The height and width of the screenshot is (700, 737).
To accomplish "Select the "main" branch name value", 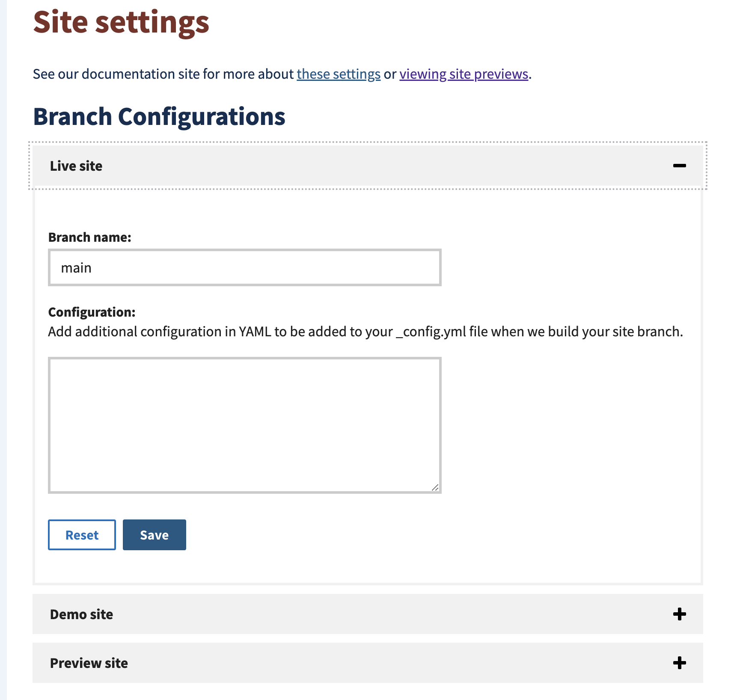I will click(76, 267).
